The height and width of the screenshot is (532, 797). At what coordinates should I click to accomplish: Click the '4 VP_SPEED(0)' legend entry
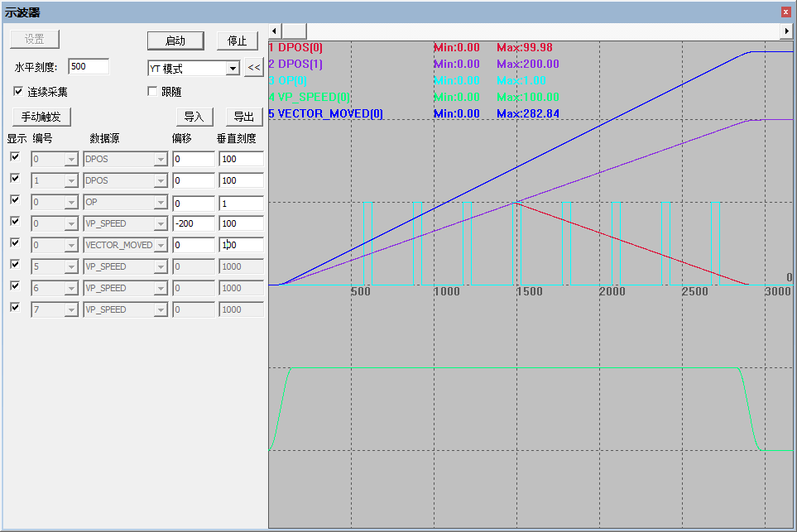click(309, 97)
